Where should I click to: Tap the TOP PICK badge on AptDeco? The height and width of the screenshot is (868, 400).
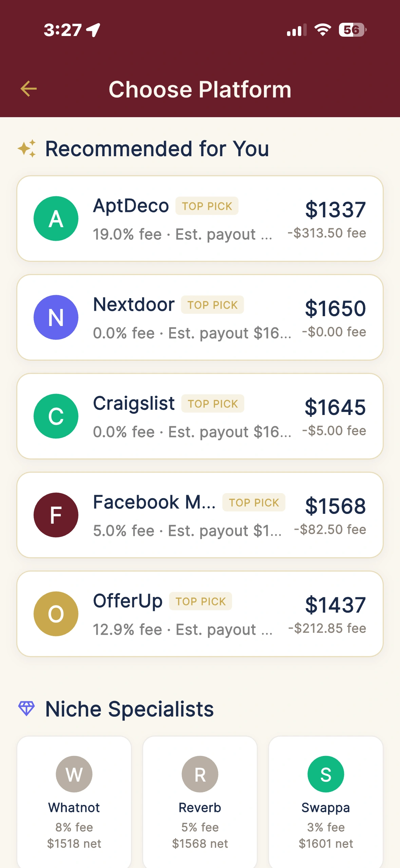click(207, 206)
